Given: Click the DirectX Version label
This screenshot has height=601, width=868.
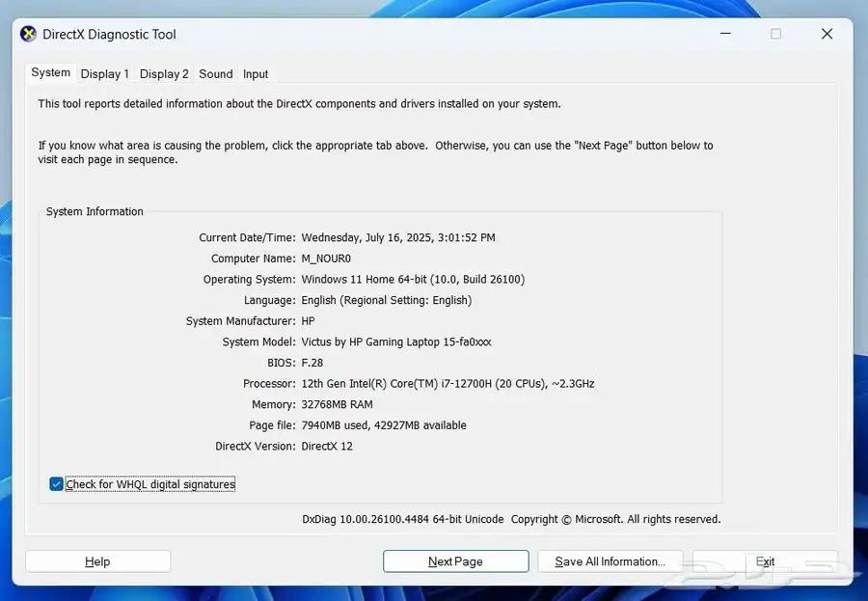Looking at the screenshot, I should (x=256, y=446).
